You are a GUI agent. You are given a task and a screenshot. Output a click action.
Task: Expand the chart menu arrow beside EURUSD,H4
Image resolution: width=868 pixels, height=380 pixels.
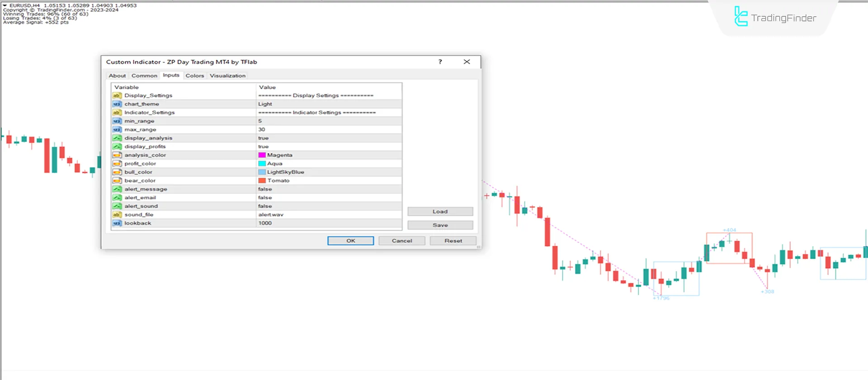click(5, 5)
